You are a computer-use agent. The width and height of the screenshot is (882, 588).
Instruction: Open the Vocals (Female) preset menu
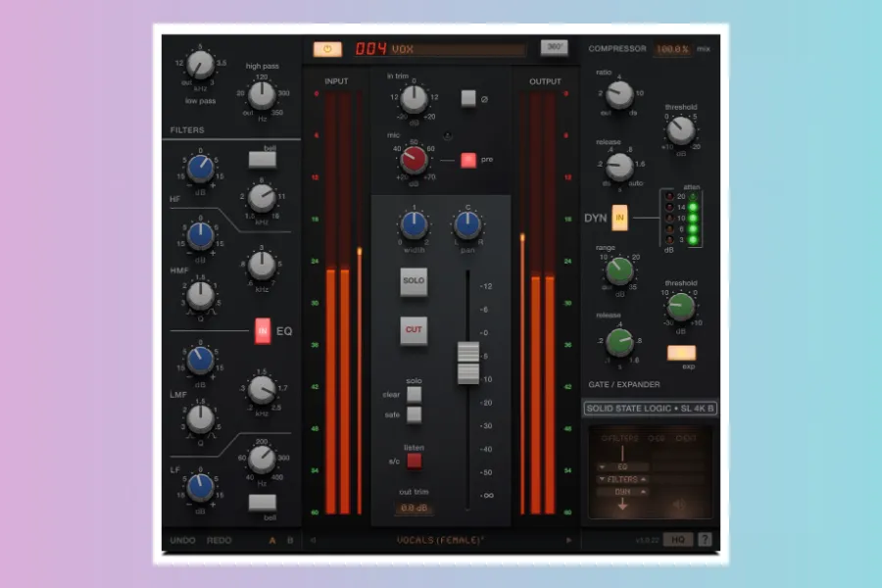coord(441,540)
